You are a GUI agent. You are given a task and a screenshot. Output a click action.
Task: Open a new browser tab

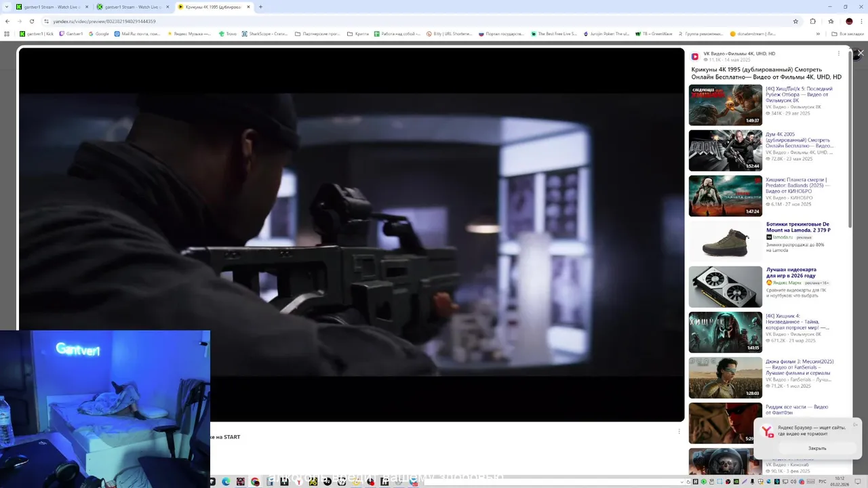(260, 7)
